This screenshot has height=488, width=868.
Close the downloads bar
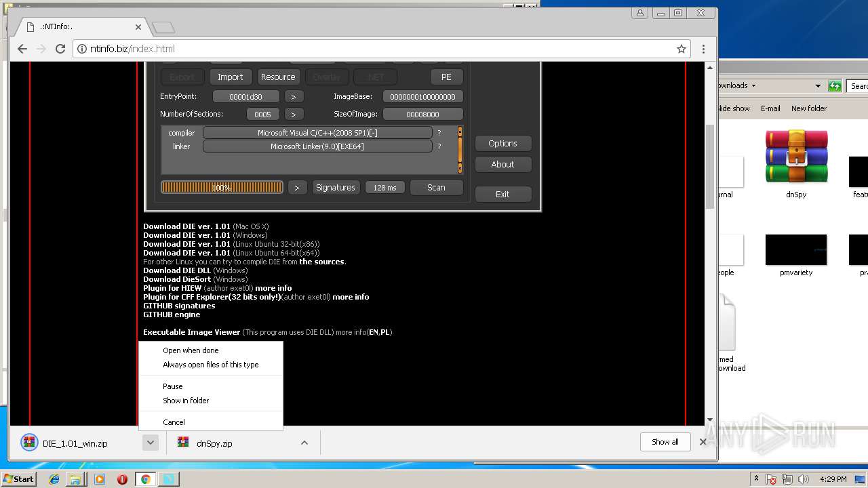tap(703, 442)
